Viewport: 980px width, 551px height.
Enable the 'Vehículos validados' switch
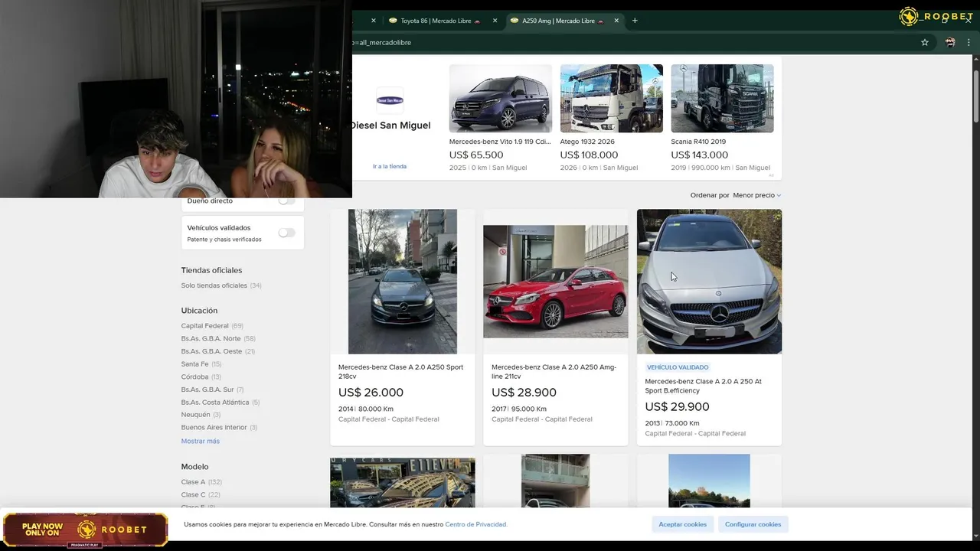286,233
